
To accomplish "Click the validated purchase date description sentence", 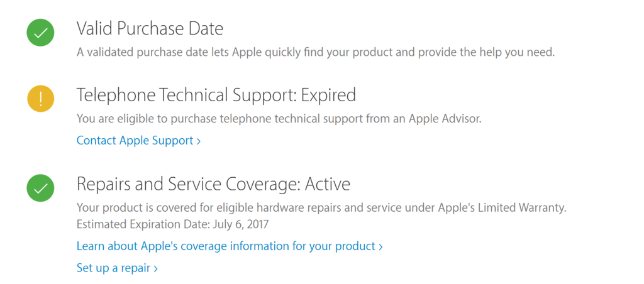I will click(316, 53).
